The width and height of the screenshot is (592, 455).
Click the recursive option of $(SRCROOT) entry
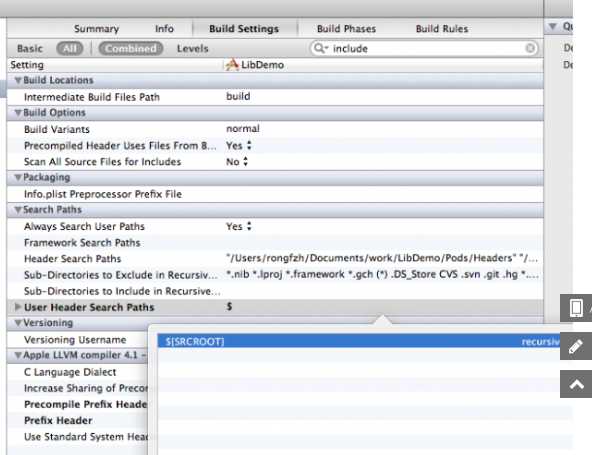[x=541, y=342]
